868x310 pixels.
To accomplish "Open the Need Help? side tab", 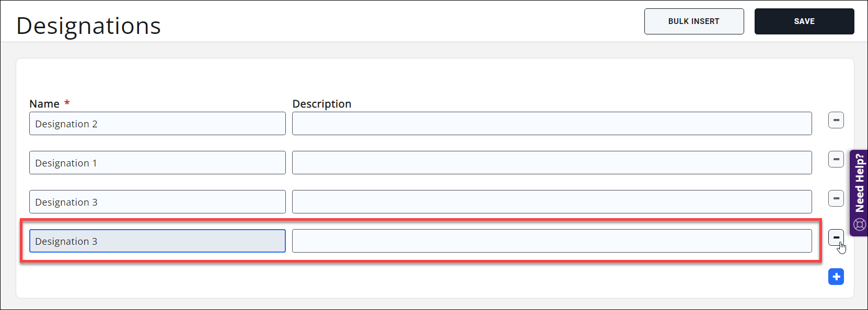I will [x=860, y=184].
